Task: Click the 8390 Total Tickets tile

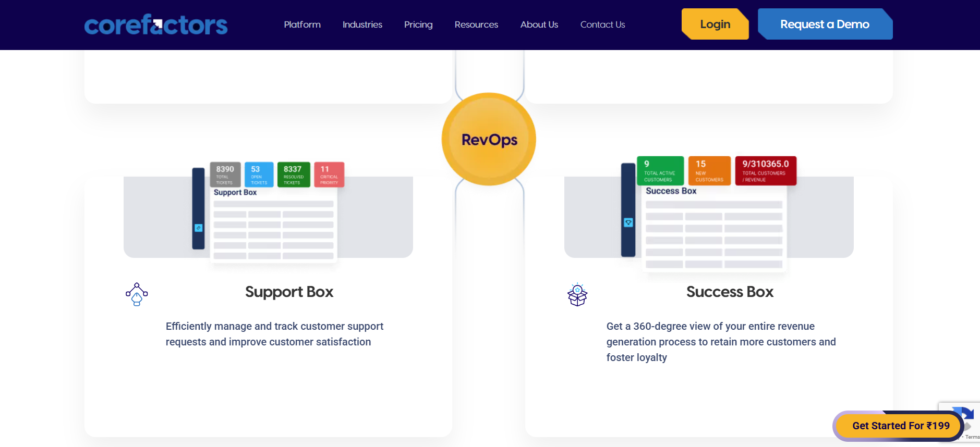Action: 225,175
